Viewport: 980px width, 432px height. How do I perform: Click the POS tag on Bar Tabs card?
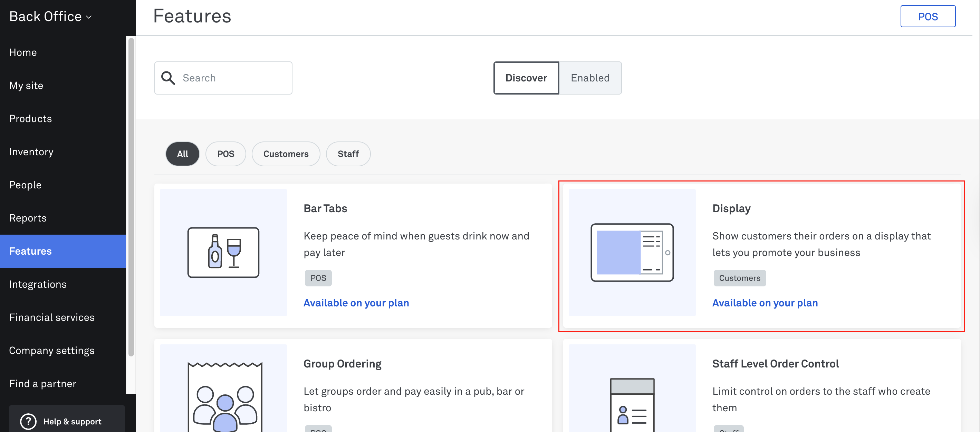point(318,278)
